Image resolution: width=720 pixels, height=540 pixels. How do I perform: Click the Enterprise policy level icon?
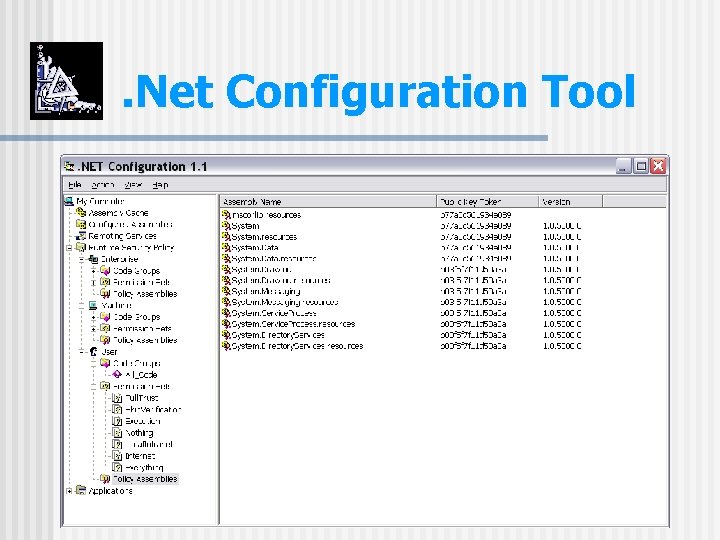(x=93, y=259)
